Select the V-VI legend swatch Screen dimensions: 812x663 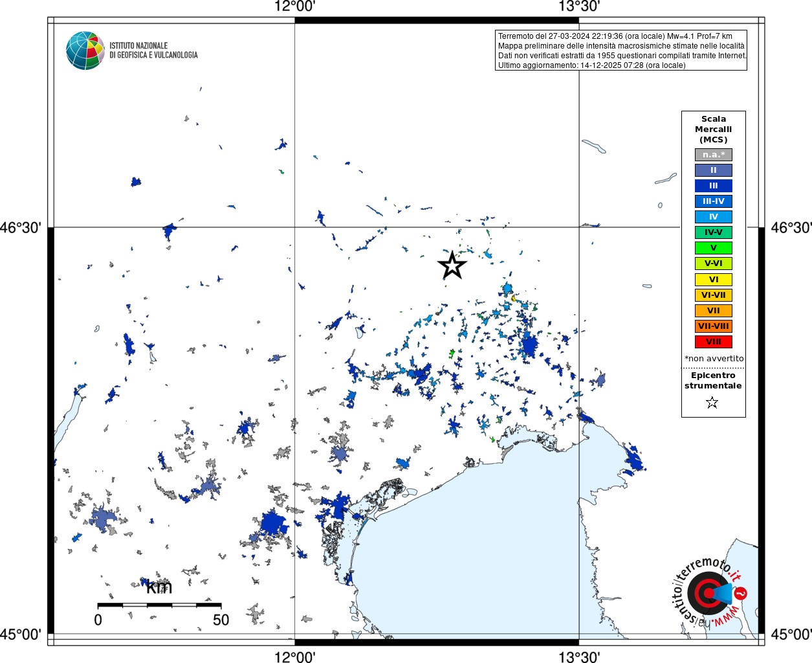coord(713,264)
